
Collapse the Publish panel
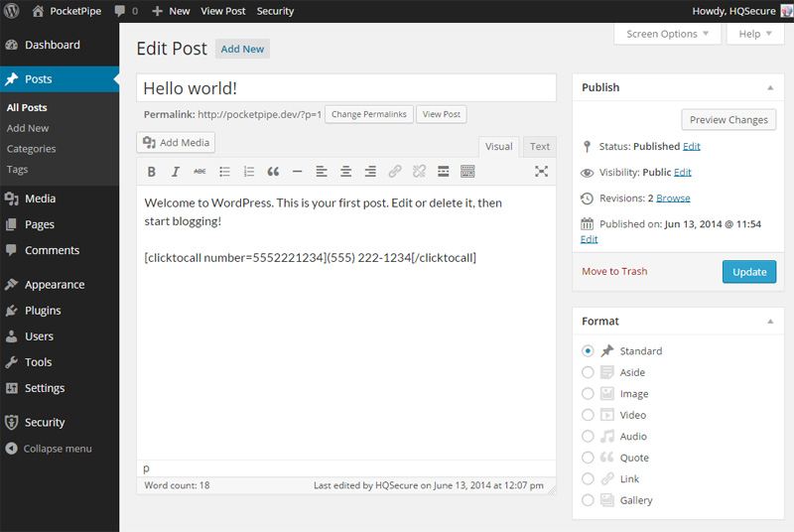tap(769, 87)
